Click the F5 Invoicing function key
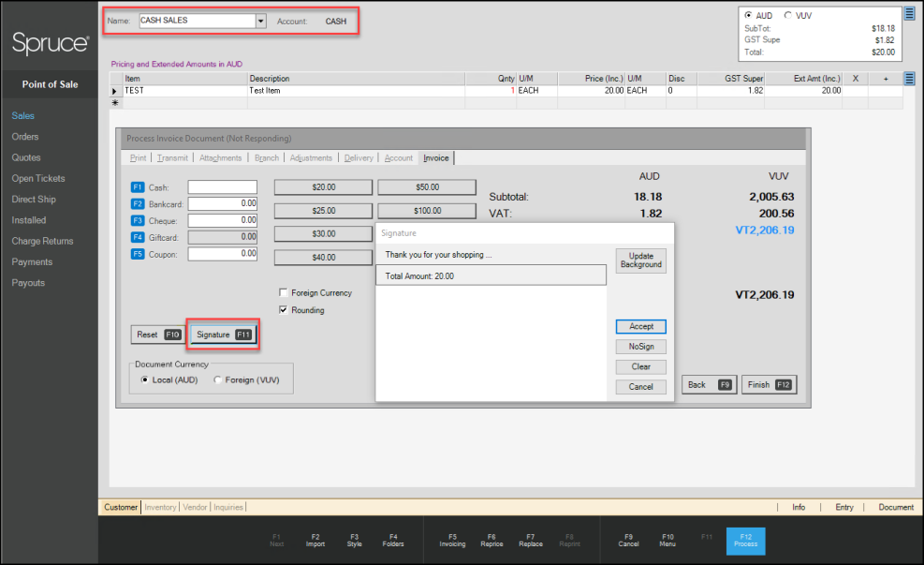The height and width of the screenshot is (565, 924). (x=452, y=541)
